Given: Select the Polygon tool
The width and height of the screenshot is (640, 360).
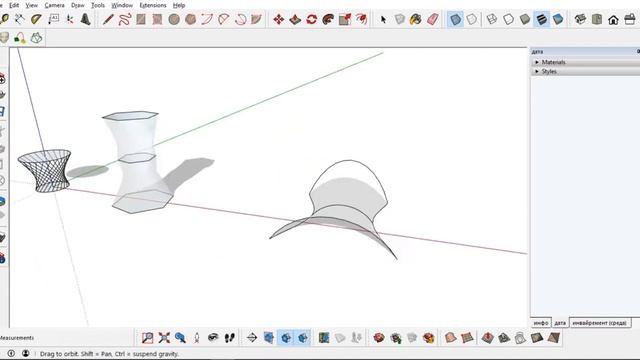Looking at the screenshot, I should tap(191, 19).
